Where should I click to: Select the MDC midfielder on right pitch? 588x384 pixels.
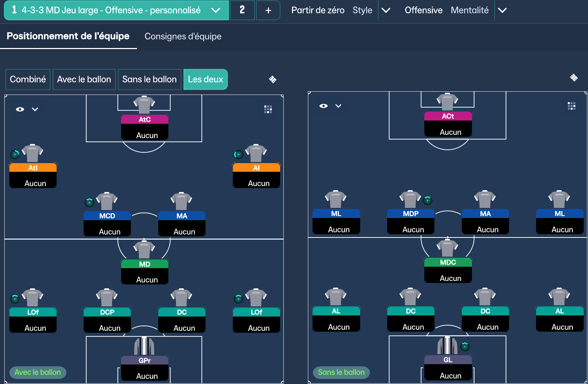(x=448, y=270)
